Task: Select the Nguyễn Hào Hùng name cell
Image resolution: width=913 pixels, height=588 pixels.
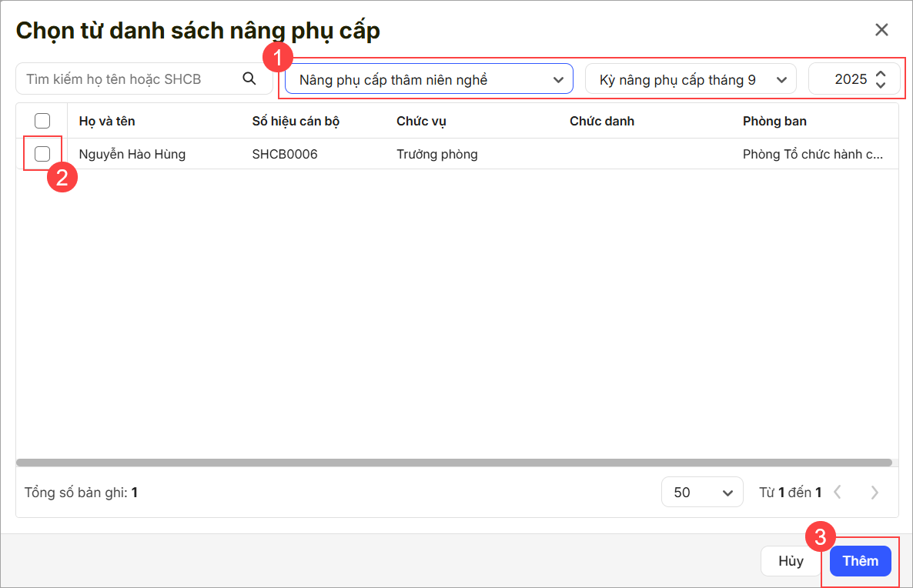Action: pos(132,154)
